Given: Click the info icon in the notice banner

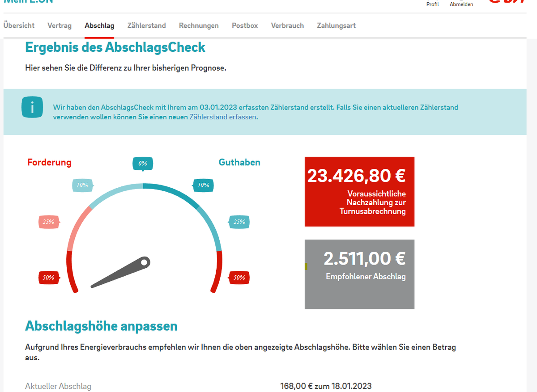Looking at the screenshot, I should point(33,107).
